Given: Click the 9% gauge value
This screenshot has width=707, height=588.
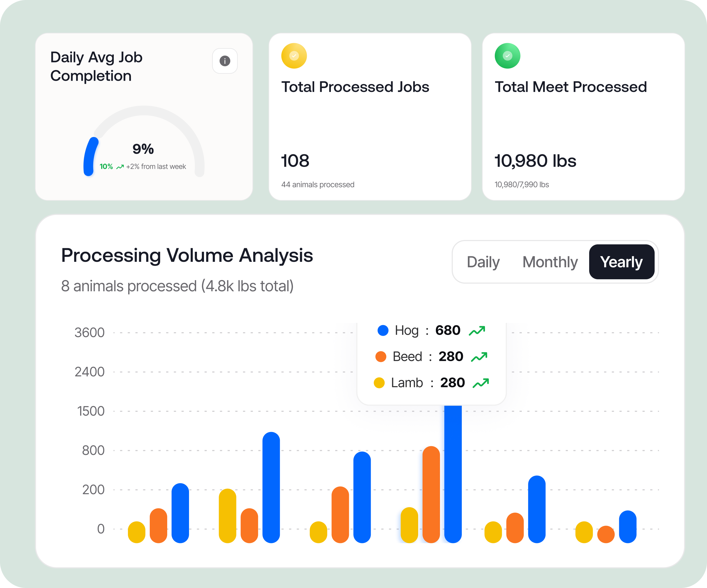Looking at the screenshot, I should [143, 149].
